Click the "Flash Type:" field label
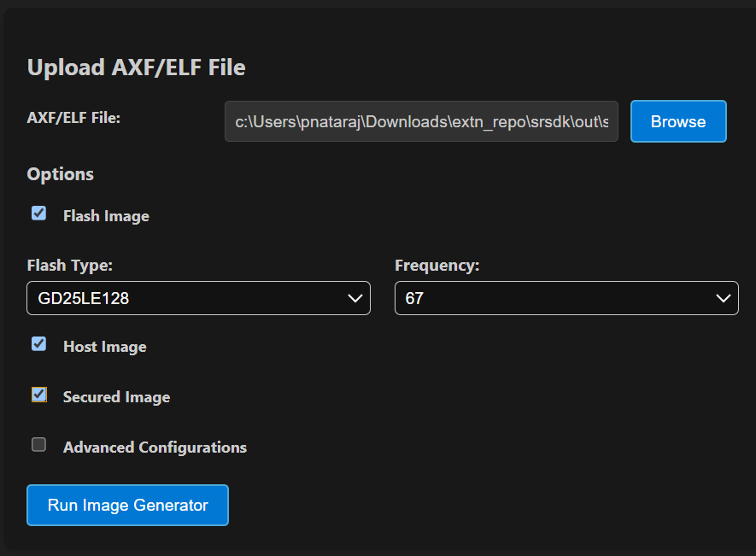The height and width of the screenshot is (556, 756). (70, 266)
